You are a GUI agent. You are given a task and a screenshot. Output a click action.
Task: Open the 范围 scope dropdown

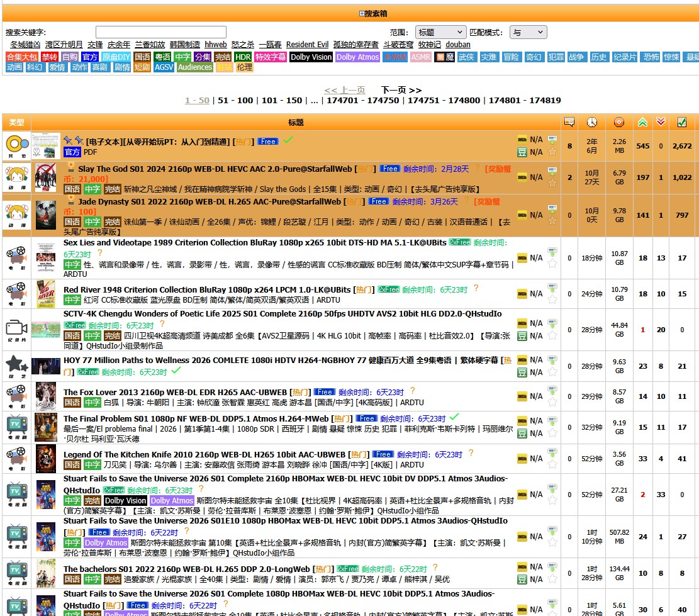point(440,32)
